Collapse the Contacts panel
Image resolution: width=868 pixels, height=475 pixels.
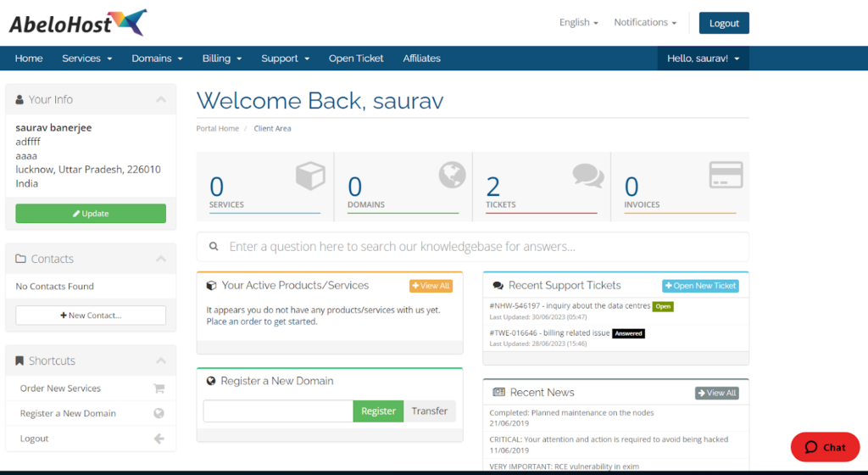pos(161,259)
